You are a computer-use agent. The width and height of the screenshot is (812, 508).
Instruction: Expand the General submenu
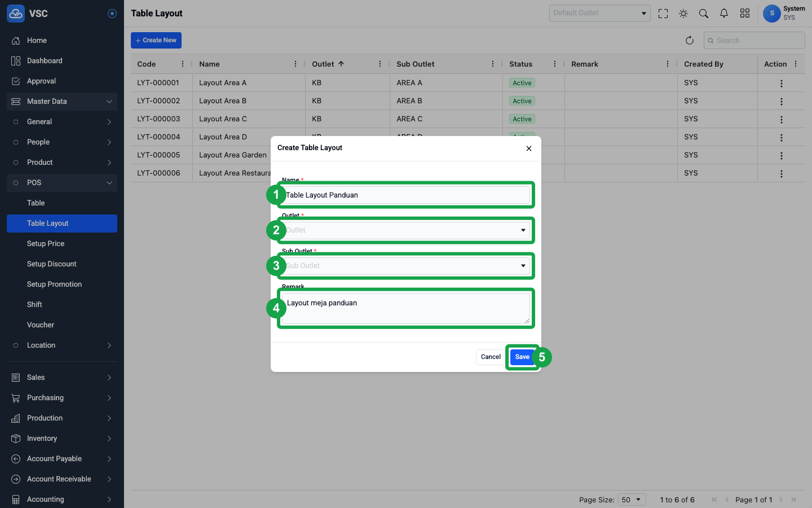pos(62,122)
